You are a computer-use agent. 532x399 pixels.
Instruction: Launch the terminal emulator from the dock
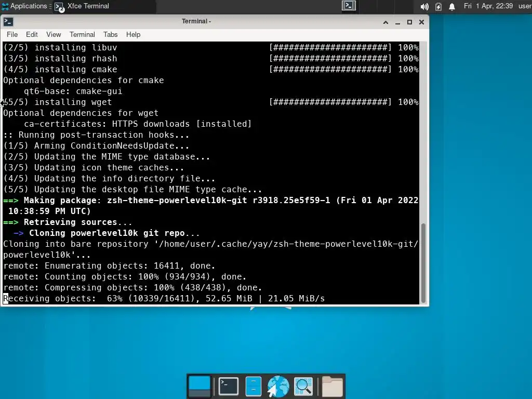coord(229,386)
